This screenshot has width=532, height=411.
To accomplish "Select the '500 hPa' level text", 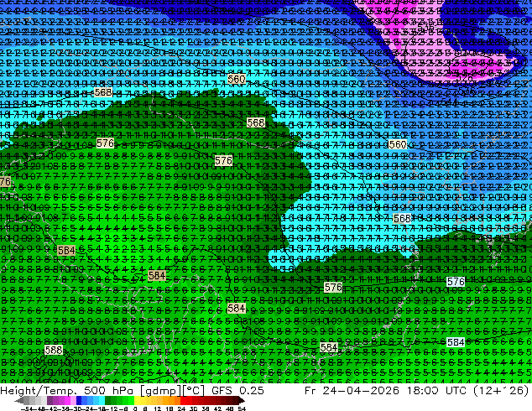I will pos(108,391).
